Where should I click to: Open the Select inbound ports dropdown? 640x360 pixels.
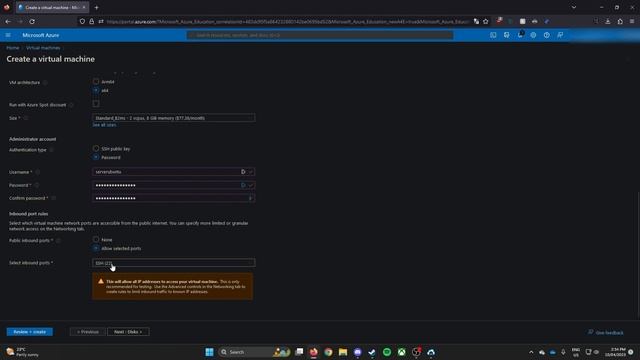[x=174, y=263]
